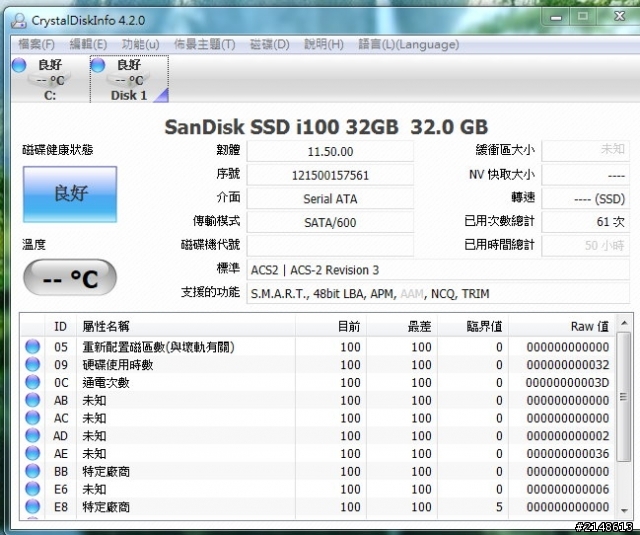
Task: Click the status orb for attribute 05
Action: tap(32, 346)
